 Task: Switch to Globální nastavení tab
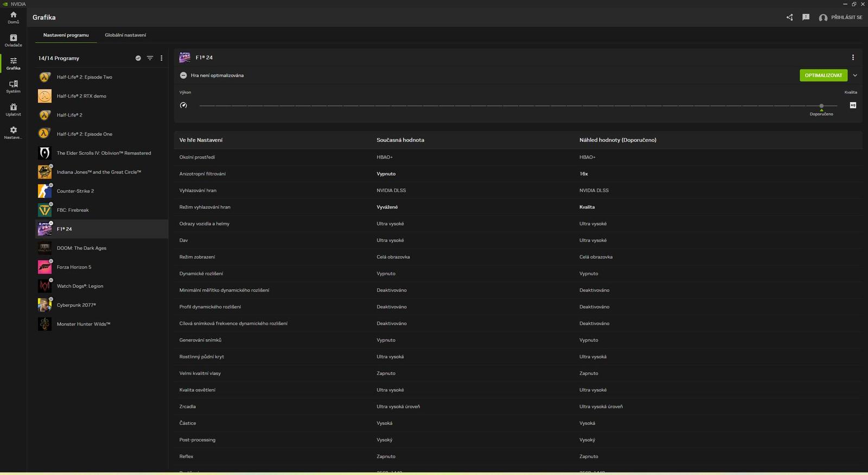click(125, 35)
